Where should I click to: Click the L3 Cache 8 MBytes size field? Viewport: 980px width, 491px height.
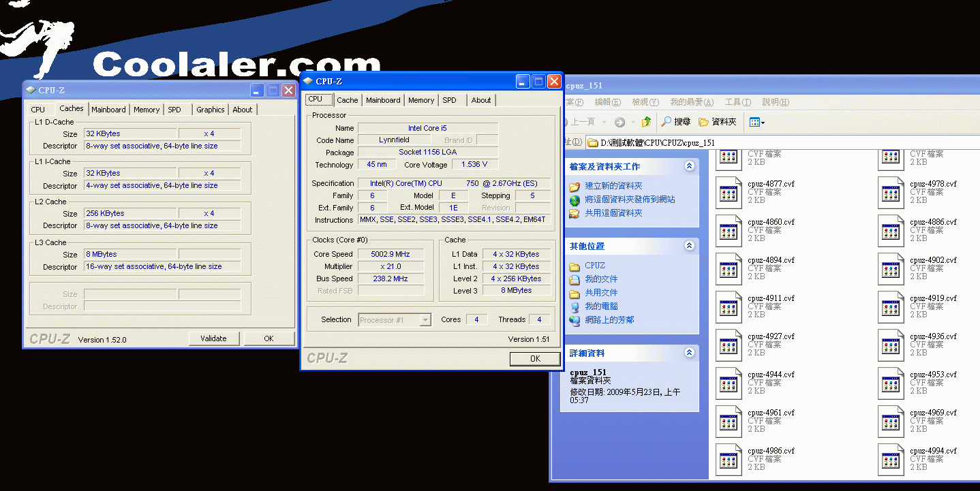130,255
